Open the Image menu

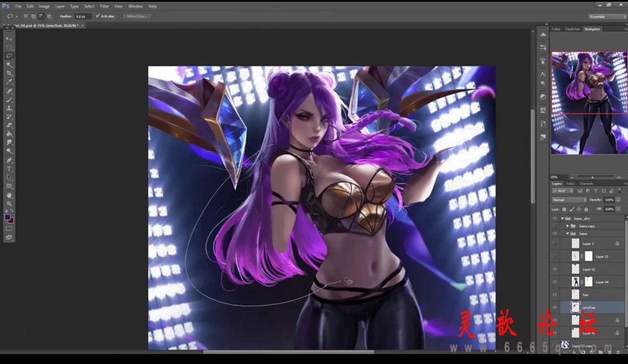click(x=44, y=6)
